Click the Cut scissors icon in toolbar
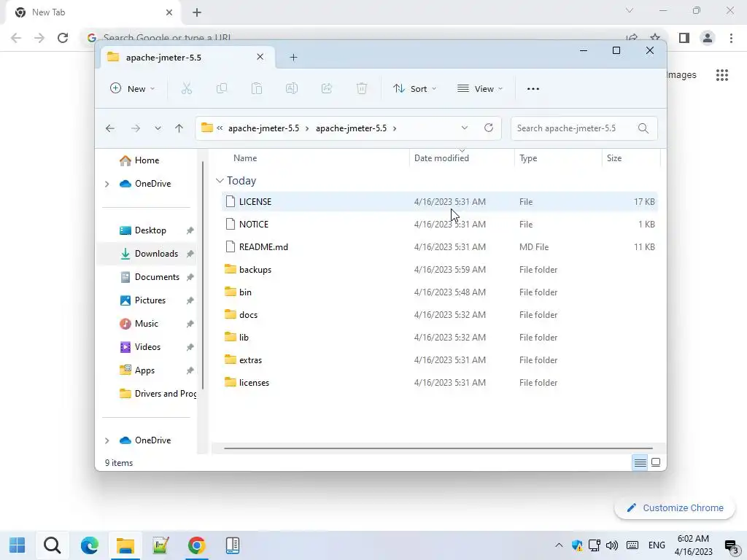Screen dimensions: 747x560 click(x=186, y=88)
